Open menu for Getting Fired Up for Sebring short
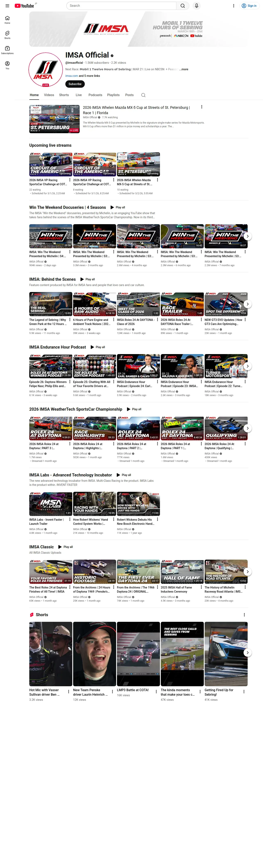 (244, 691)
